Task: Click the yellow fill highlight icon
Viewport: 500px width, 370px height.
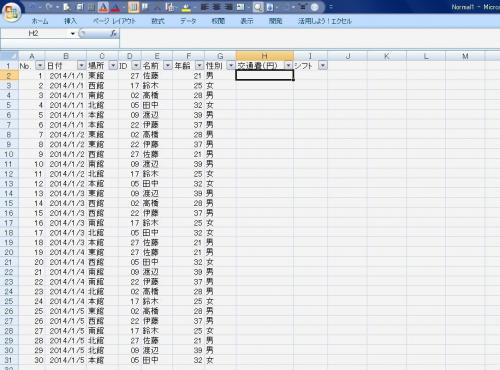Action: pyautogui.click(x=186, y=7)
